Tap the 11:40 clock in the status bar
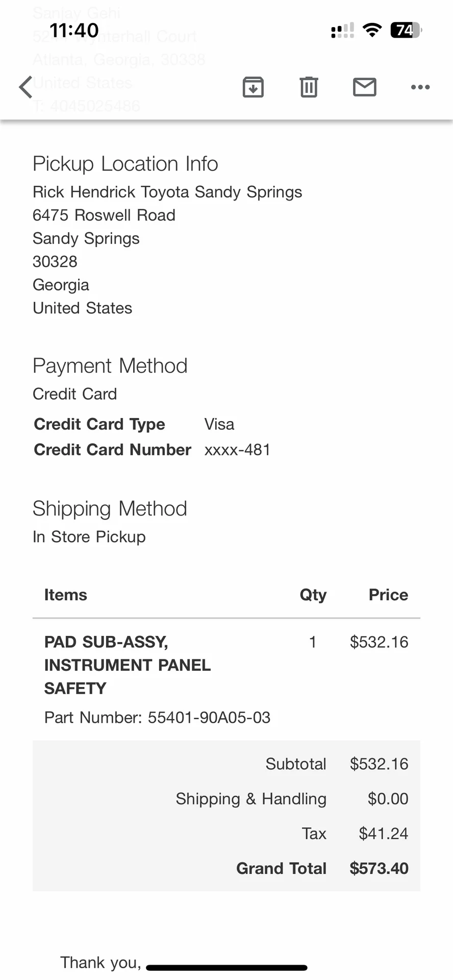The height and width of the screenshot is (980, 453). tap(74, 30)
